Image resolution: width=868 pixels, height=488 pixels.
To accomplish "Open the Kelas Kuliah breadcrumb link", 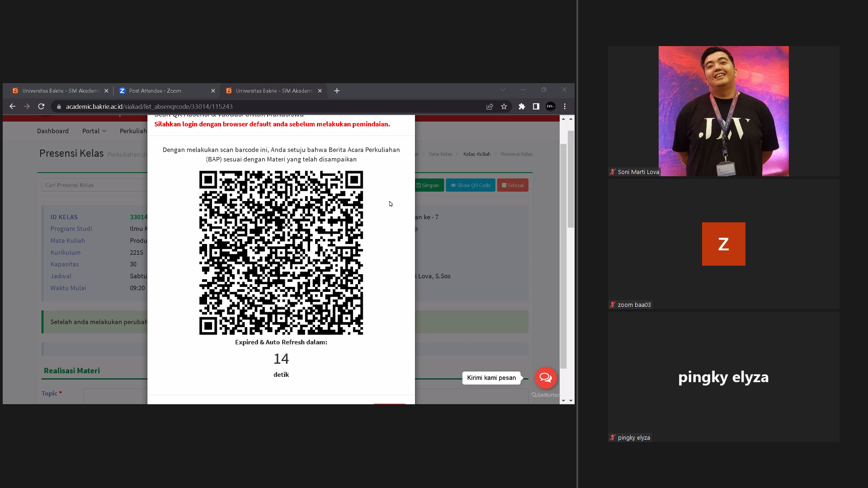I will point(477,154).
